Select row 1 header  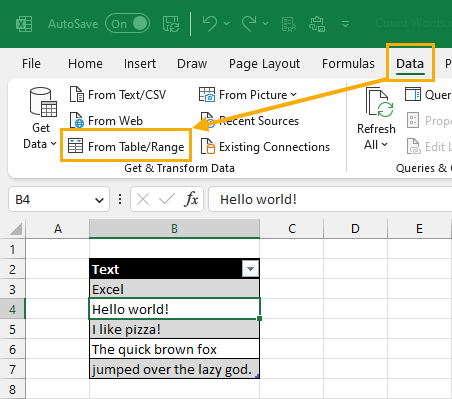tap(13, 249)
